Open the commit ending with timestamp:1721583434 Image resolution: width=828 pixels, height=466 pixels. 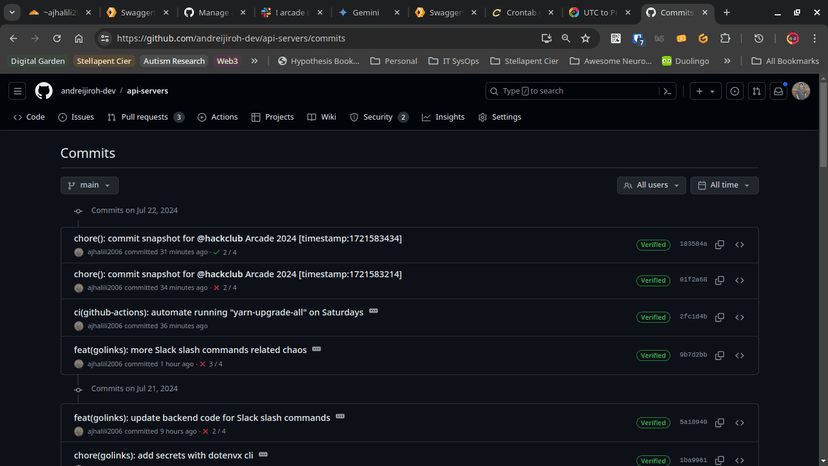click(x=238, y=238)
